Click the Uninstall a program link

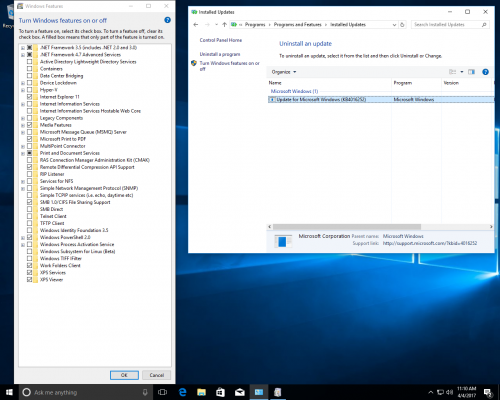pyautogui.click(x=220, y=54)
